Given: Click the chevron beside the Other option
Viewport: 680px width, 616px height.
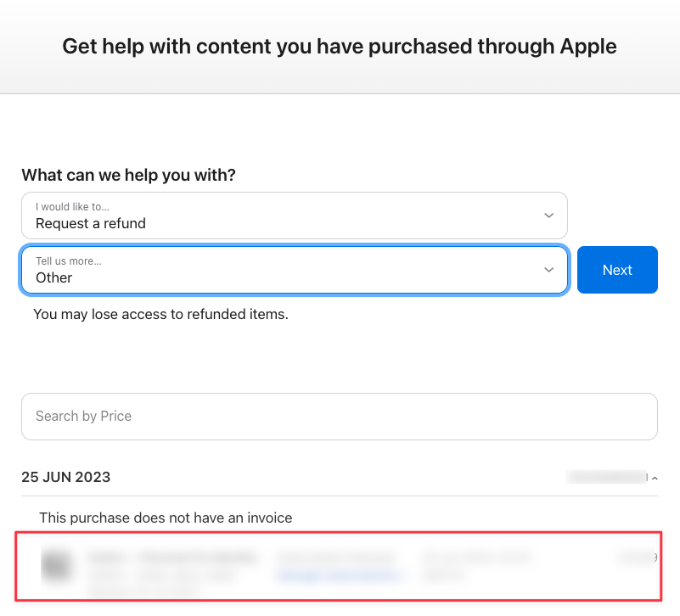Looking at the screenshot, I should (x=548, y=270).
